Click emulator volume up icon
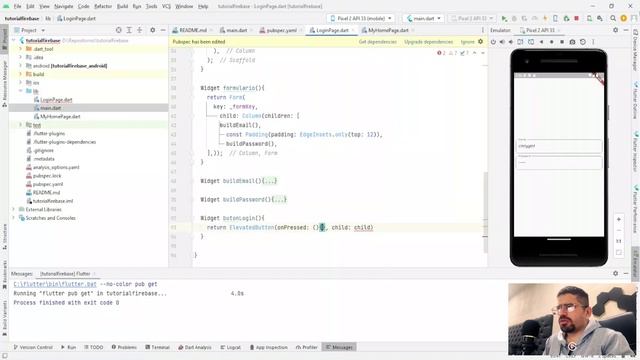640x360 pixels. pyautogui.click(x=502, y=42)
